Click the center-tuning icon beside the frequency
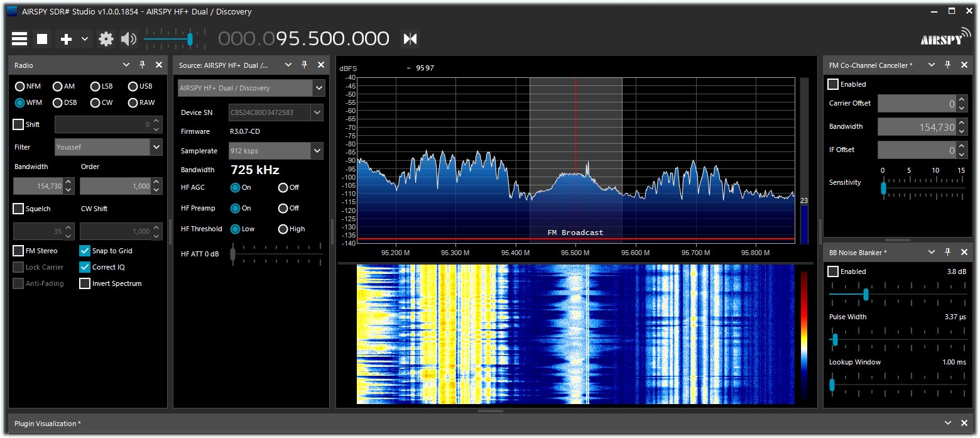Image resolution: width=980 pixels, height=438 pixels. pos(410,39)
